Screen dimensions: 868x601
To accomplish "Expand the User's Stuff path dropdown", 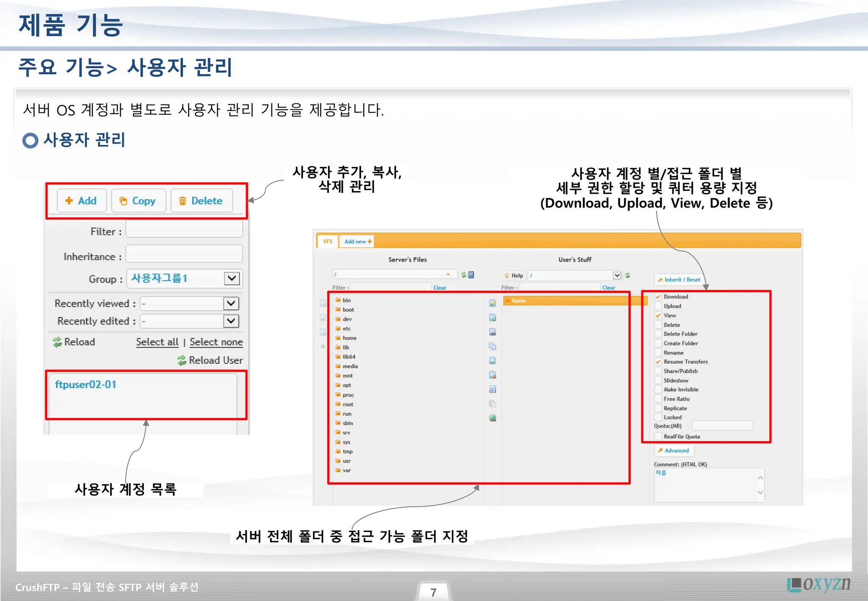I will click(617, 275).
